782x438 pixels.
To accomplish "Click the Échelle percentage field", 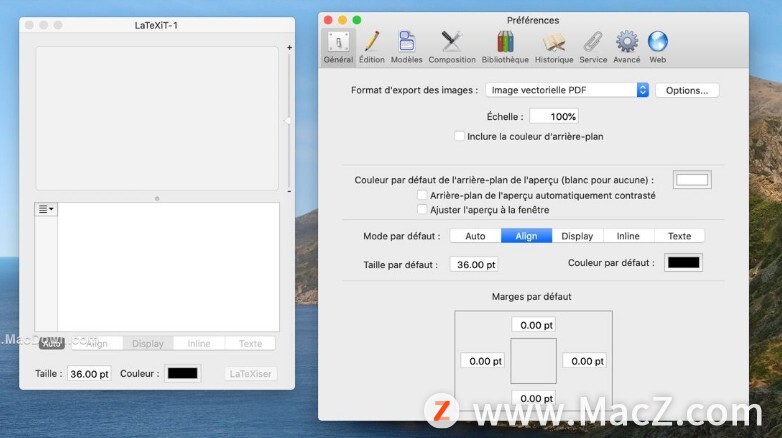I will [554, 116].
